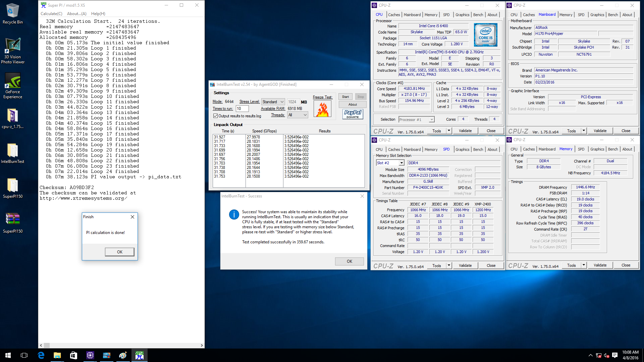Viewport: 644px width, 362px height.
Task: Click the Intel Core i5 logo
Action: pos(485,35)
